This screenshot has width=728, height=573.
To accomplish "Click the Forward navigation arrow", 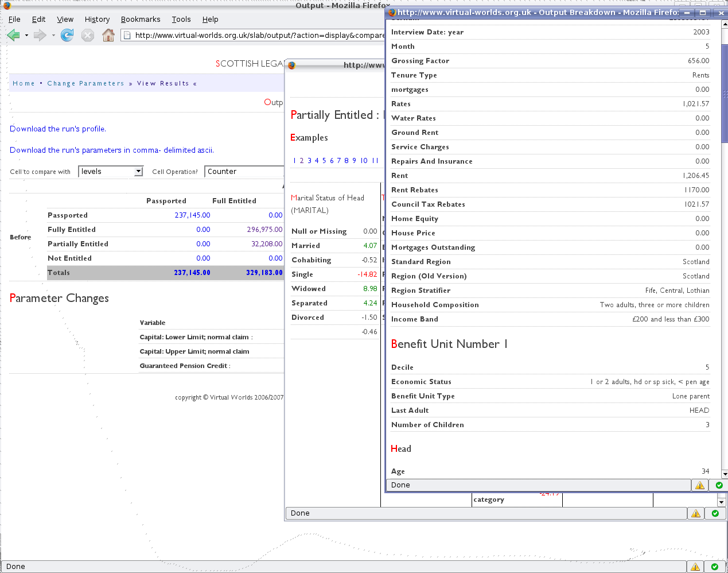I will [x=40, y=34].
